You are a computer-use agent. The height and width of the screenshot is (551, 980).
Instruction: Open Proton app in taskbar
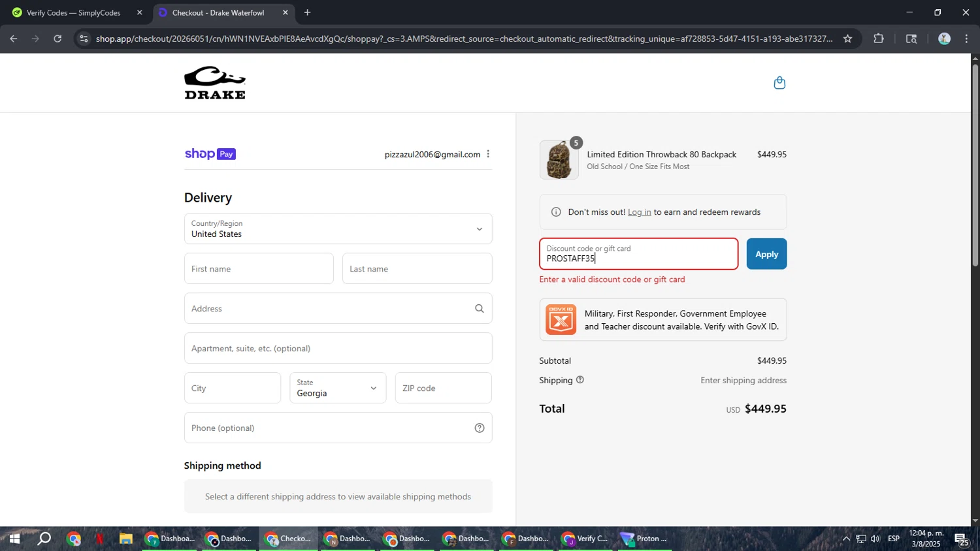tap(645, 539)
